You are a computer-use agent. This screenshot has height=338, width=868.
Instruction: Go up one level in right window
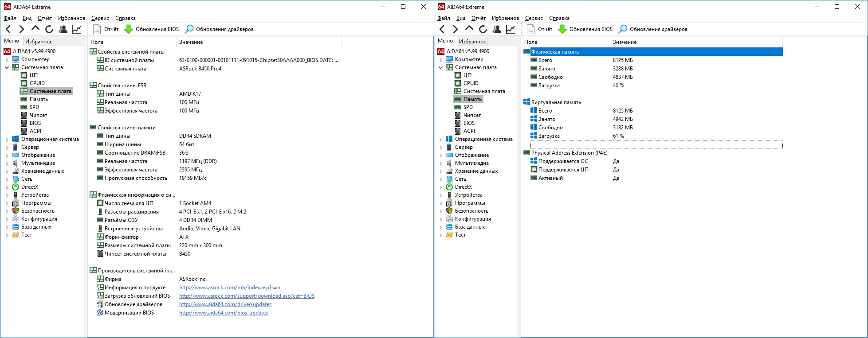(x=469, y=29)
